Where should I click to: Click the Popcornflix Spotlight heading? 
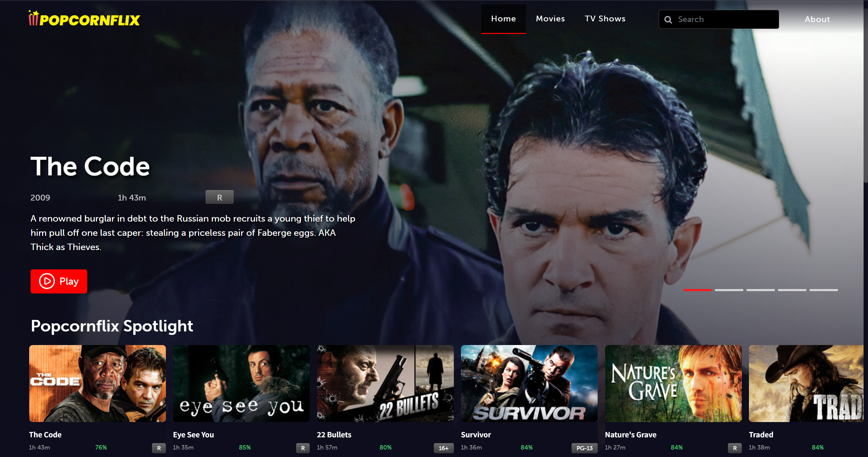(112, 326)
